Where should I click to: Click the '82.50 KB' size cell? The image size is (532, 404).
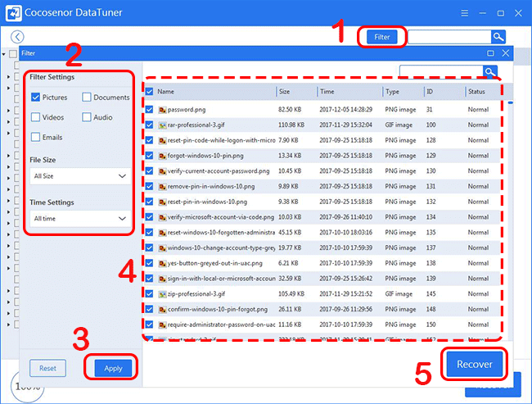[x=290, y=110]
